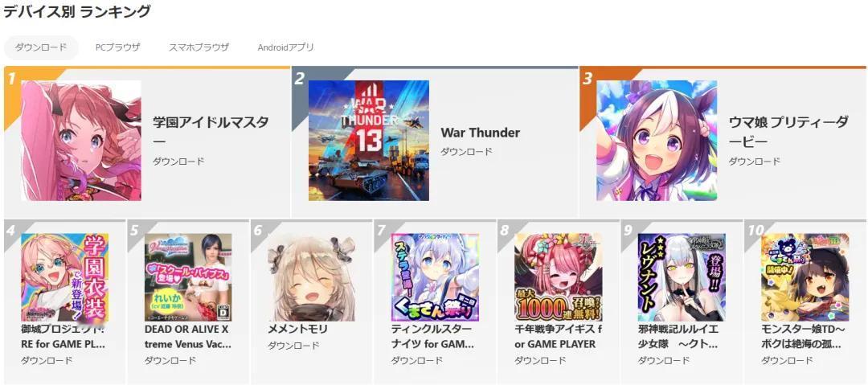Click the ダウンロード label under War Thunder
This screenshot has width=868, height=385.
tap(466, 152)
